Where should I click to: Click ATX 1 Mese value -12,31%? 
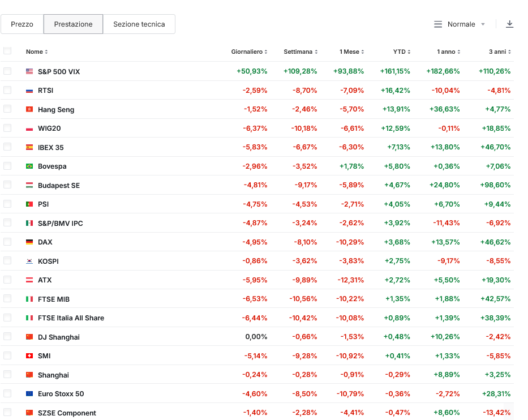coord(350,280)
